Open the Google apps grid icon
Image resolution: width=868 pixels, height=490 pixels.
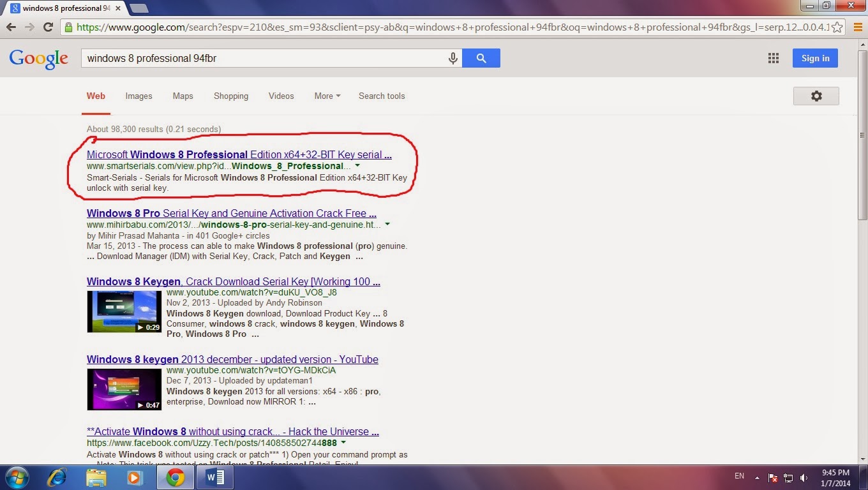click(774, 58)
